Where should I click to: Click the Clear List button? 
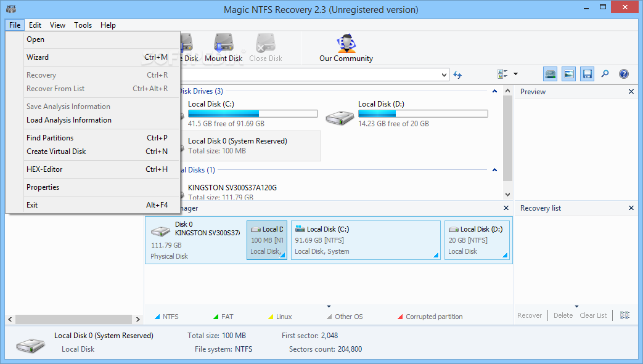(593, 315)
